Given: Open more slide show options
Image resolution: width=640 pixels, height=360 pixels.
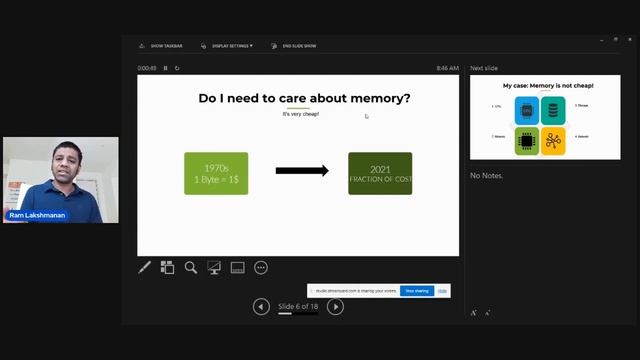Looking at the screenshot, I should point(261,267).
